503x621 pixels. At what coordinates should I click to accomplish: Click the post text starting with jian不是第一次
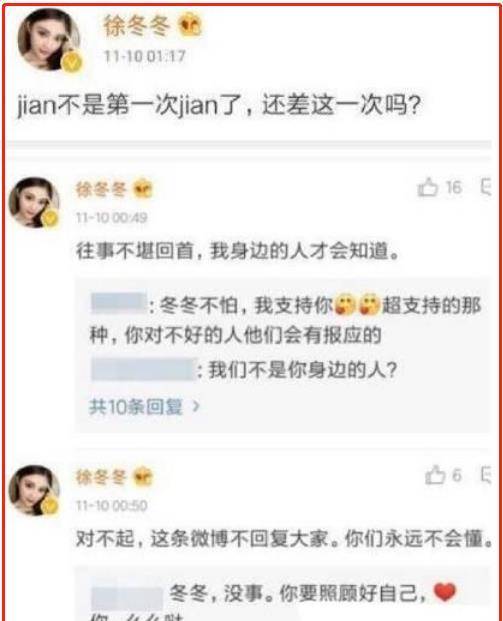coord(219,106)
